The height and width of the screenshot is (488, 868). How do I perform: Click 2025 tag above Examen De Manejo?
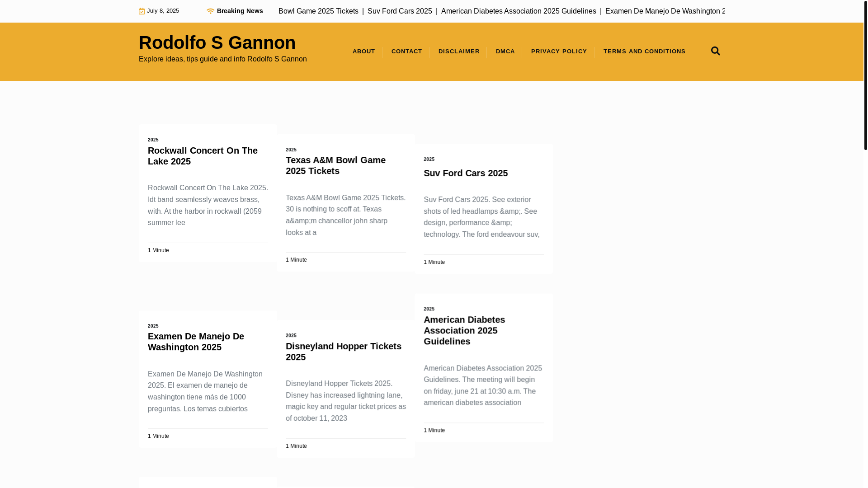pyautogui.click(x=153, y=326)
